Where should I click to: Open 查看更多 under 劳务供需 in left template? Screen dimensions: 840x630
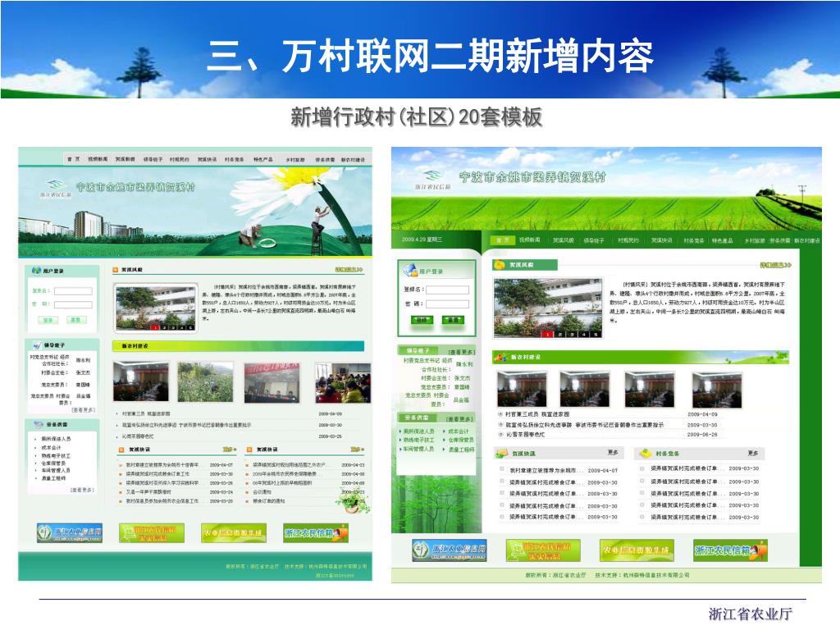pyautogui.click(x=83, y=490)
